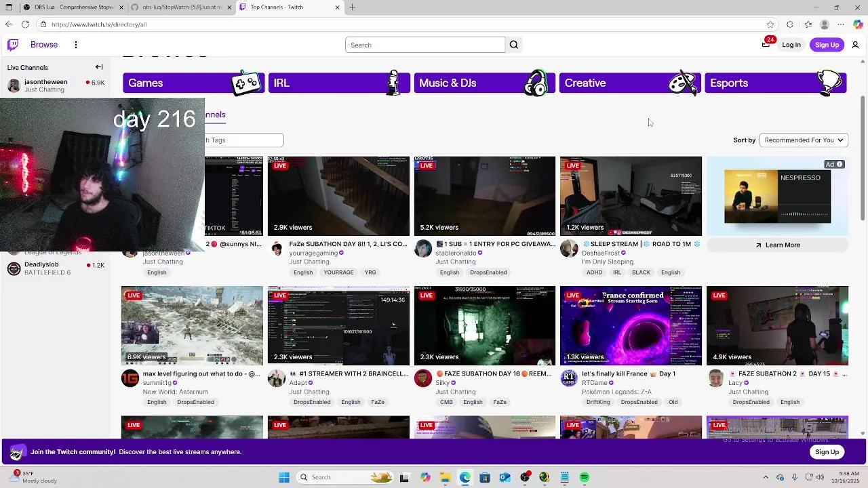Focus the Twitch search field

point(425,45)
